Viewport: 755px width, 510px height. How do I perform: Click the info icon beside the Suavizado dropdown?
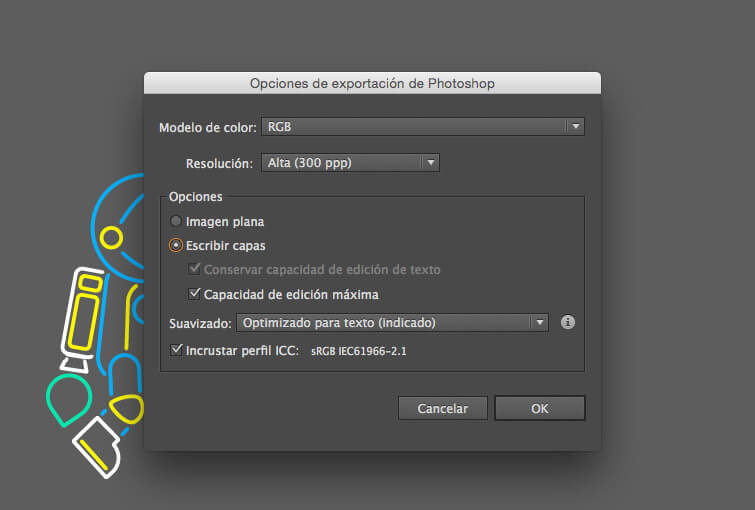[x=568, y=322]
